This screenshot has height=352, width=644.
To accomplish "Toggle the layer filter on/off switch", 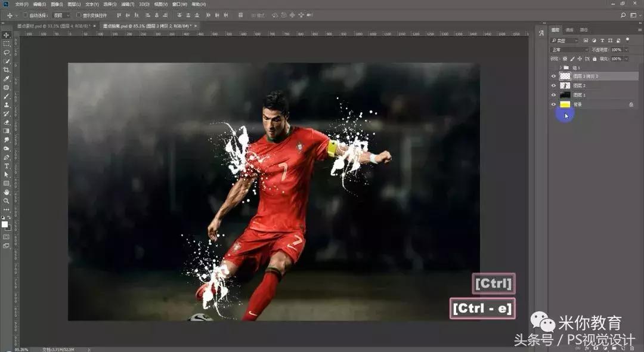I will click(x=627, y=39).
